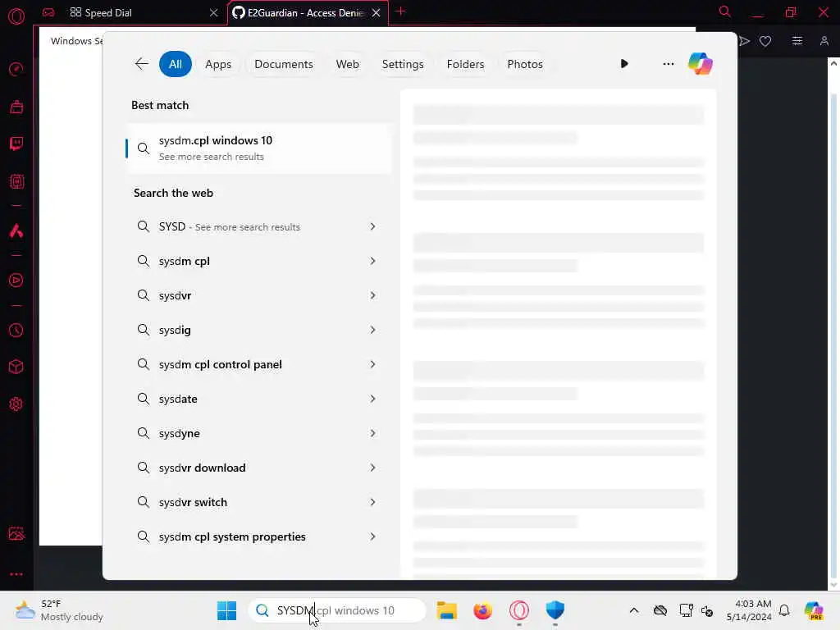Select the Settings search filter

click(x=403, y=64)
